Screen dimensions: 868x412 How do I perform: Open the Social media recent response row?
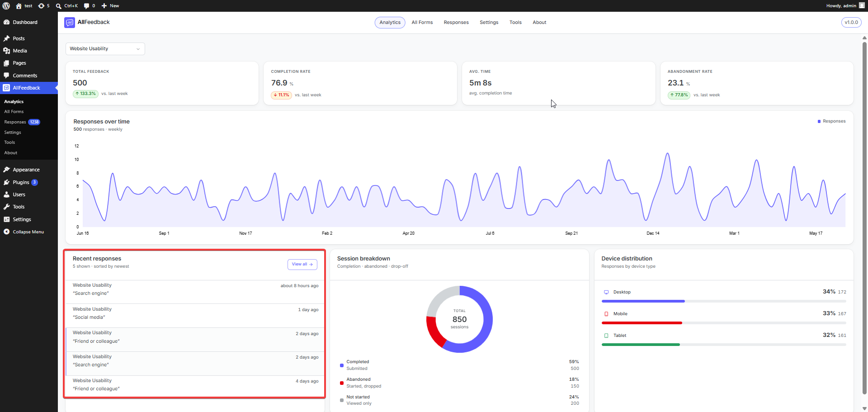[x=195, y=313]
